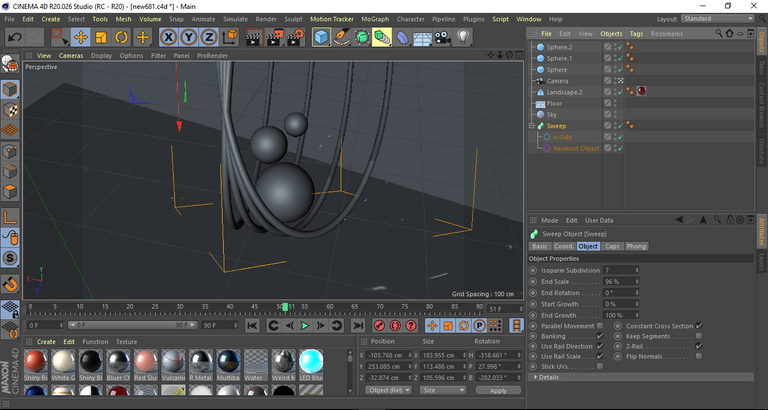Open the Floor environment objects icon

click(422, 37)
